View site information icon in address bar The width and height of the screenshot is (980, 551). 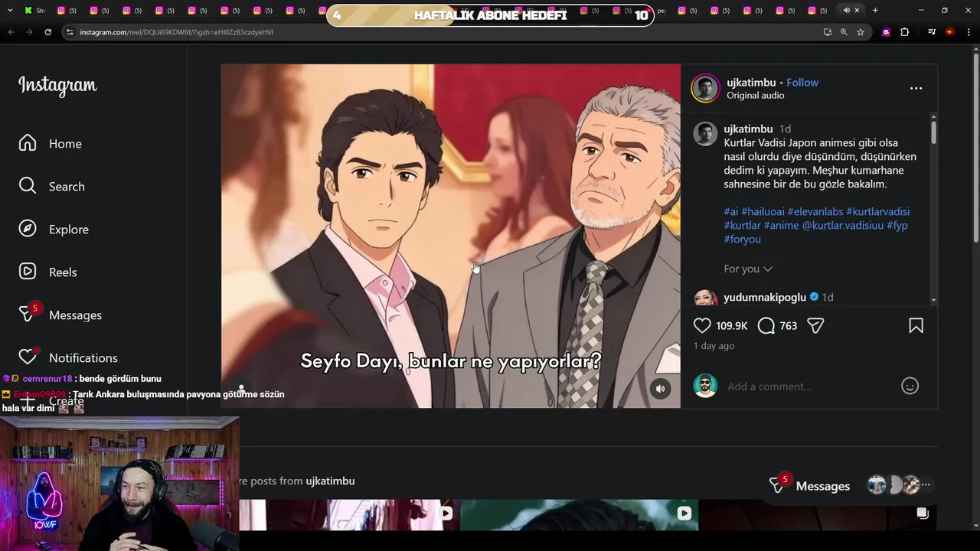70,32
